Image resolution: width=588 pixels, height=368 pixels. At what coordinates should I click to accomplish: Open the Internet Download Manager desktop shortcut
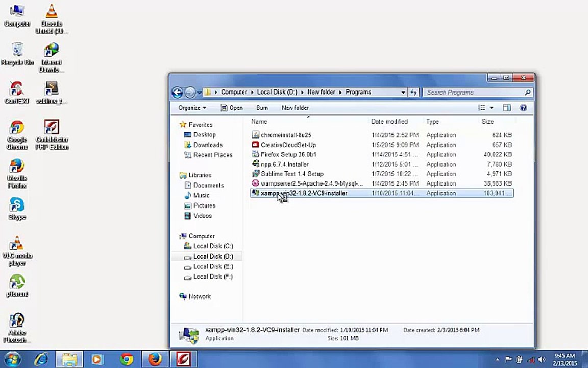[52, 57]
